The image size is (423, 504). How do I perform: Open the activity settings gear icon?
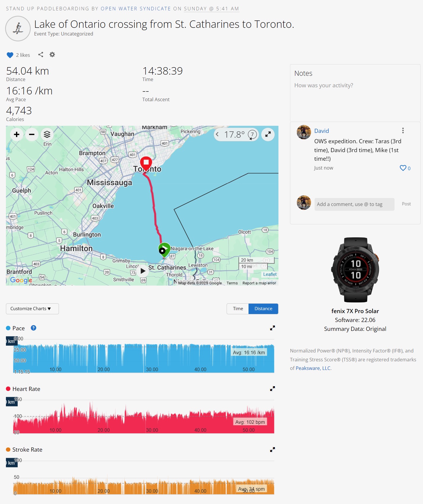tap(52, 54)
